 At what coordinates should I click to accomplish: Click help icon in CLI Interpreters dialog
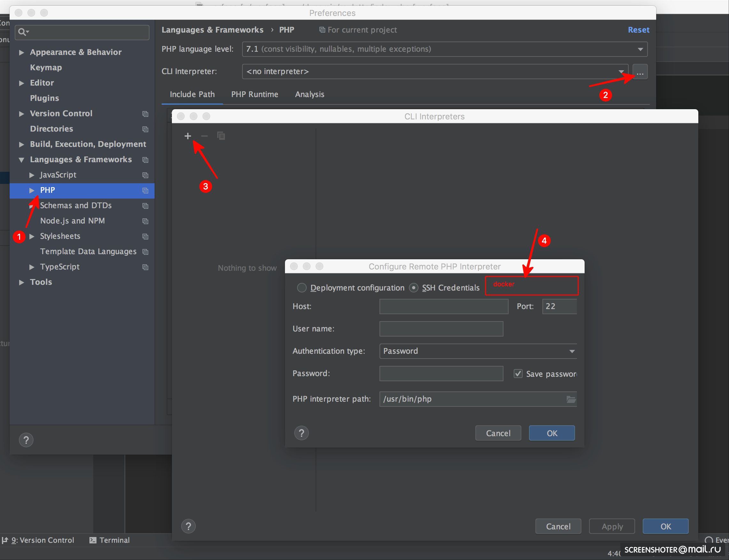188,526
